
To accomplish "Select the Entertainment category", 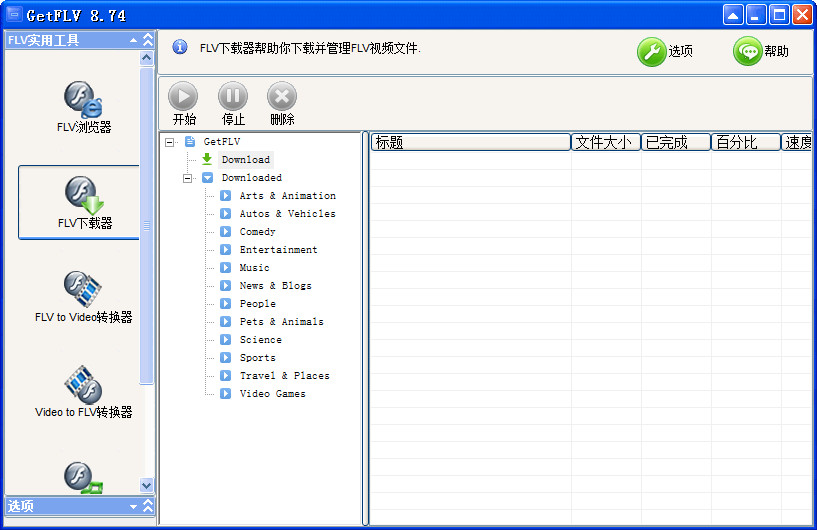I will click(278, 250).
